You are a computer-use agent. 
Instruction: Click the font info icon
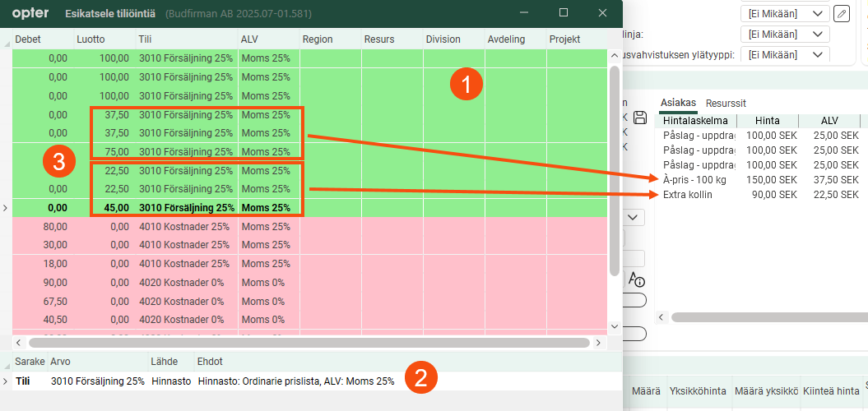coord(636,279)
